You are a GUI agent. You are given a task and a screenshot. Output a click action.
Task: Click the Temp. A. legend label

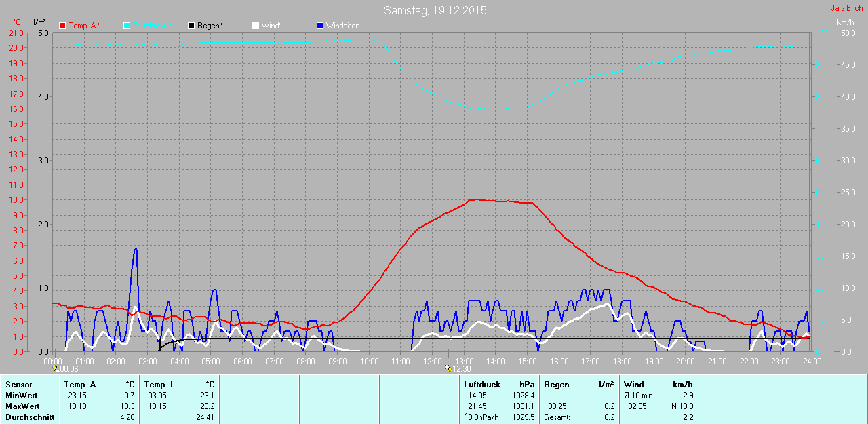point(85,26)
